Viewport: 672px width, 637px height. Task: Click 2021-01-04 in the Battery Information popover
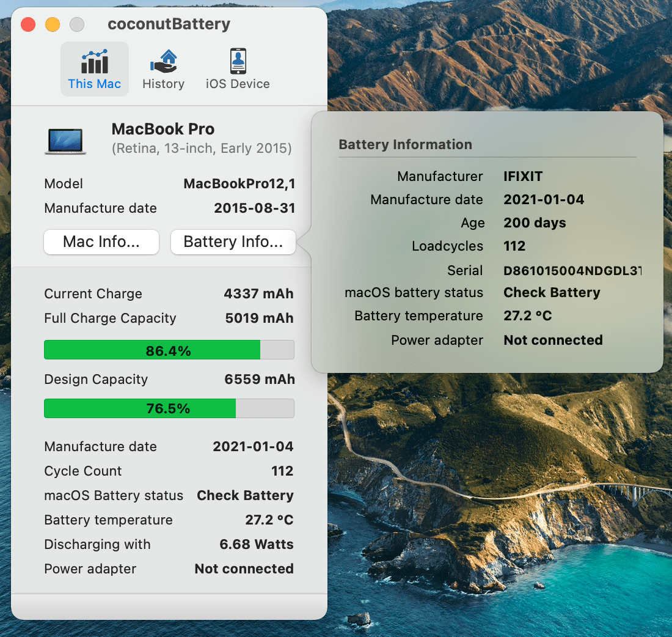(544, 199)
